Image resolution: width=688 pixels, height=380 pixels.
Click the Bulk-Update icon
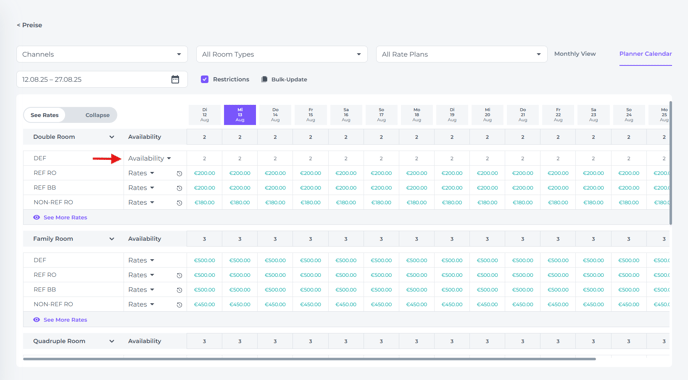tap(264, 79)
